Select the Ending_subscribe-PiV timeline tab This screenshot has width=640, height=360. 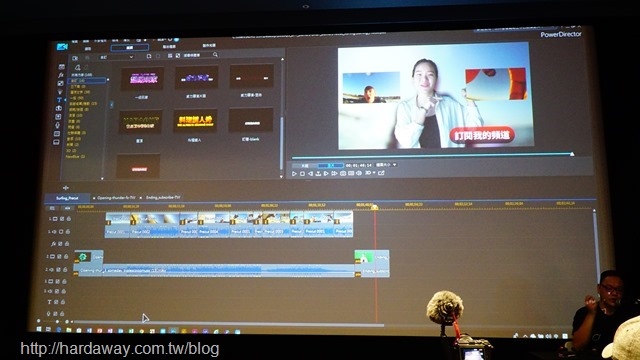tap(163, 197)
